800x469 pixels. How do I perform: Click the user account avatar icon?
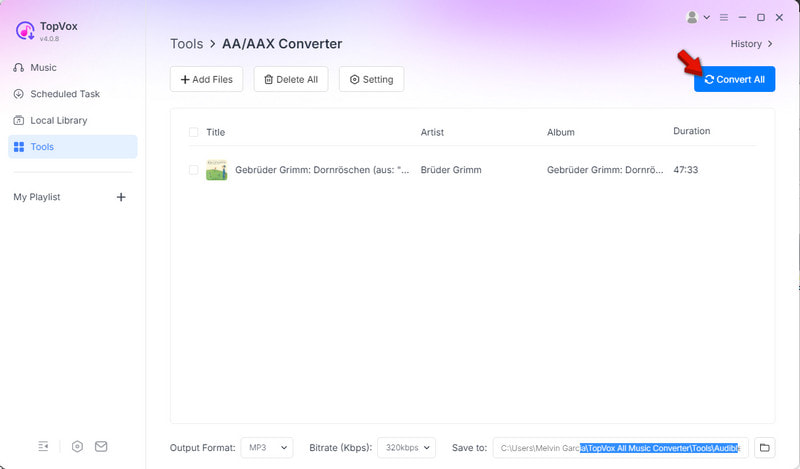pyautogui.click(x=692, y=17)
